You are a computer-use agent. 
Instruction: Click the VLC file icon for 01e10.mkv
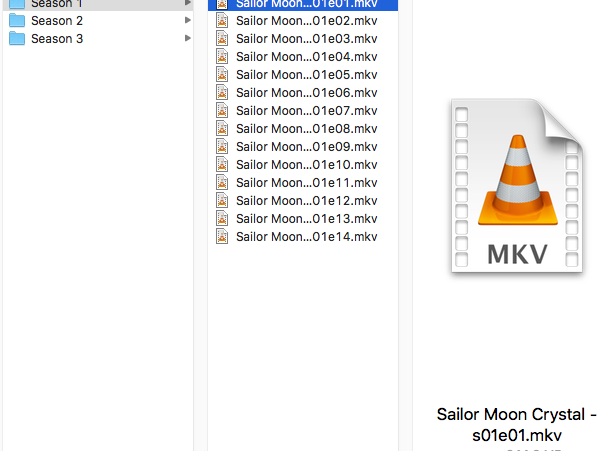point(222,164)
